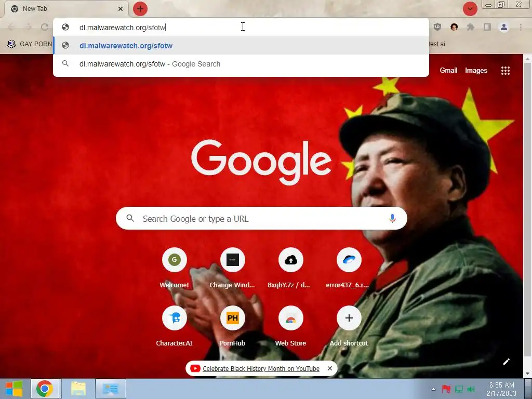Open the first bookmark bar item

pyautogui.click(x=30, y=44)
